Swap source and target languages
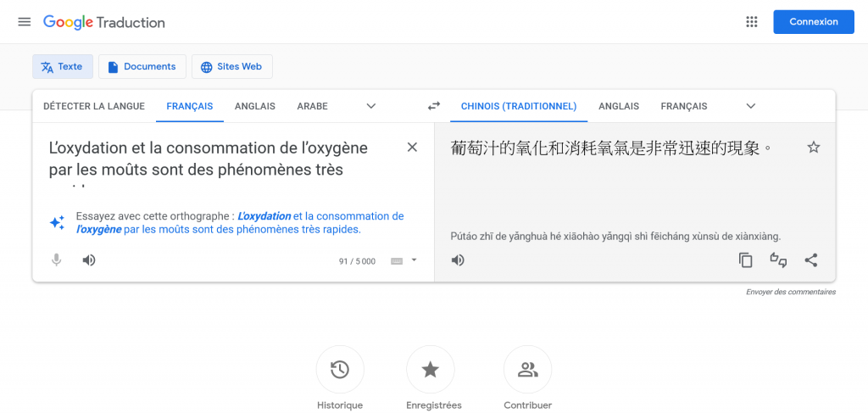Image resolution: width=868 pixels, height=413 pixels. pyautogui.click(x=434, y=106)
